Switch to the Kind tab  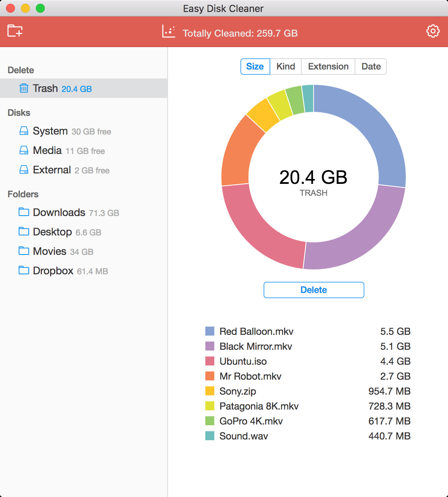(286, 67)
